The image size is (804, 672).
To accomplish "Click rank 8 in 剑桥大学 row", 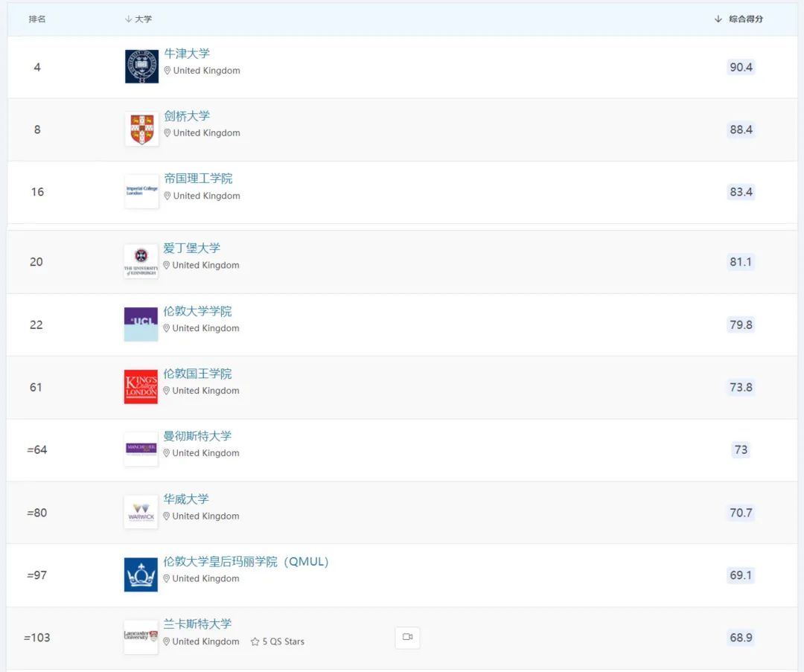I will (x=37, y=129).
